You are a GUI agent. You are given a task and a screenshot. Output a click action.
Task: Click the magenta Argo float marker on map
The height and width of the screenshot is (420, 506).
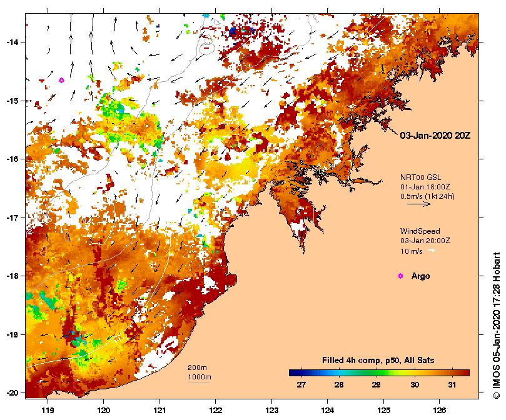pyautogui.click(x=62, y=81)
